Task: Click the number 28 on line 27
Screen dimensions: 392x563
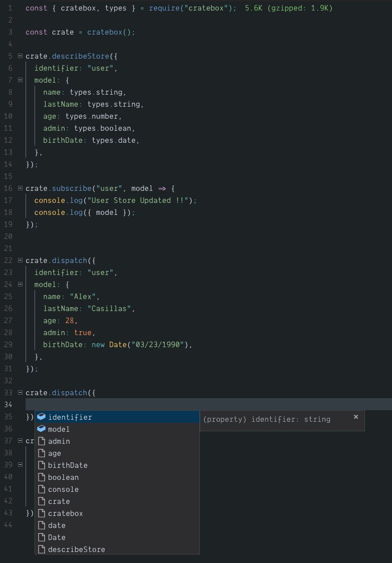Action: coord(70,321)
